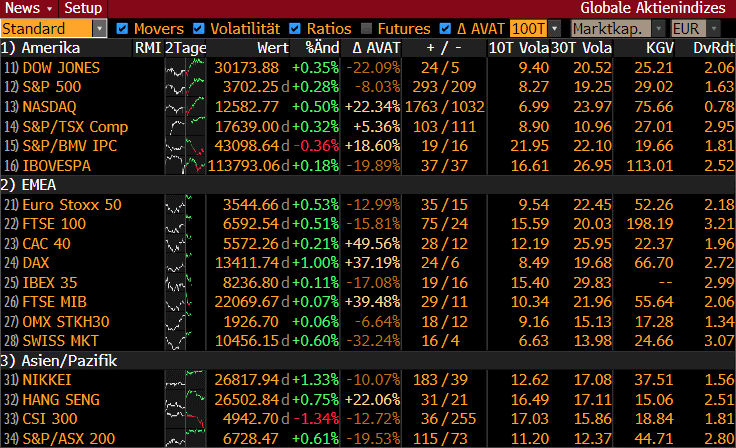Open the CAC 40 index
The height and width of the screenshot is (448, 736).
point(46,244)
